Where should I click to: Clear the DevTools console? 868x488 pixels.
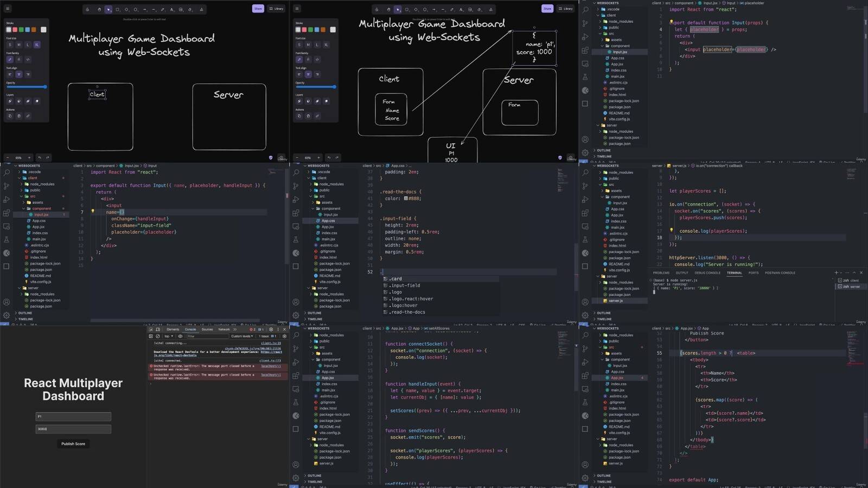click(158, 336)
